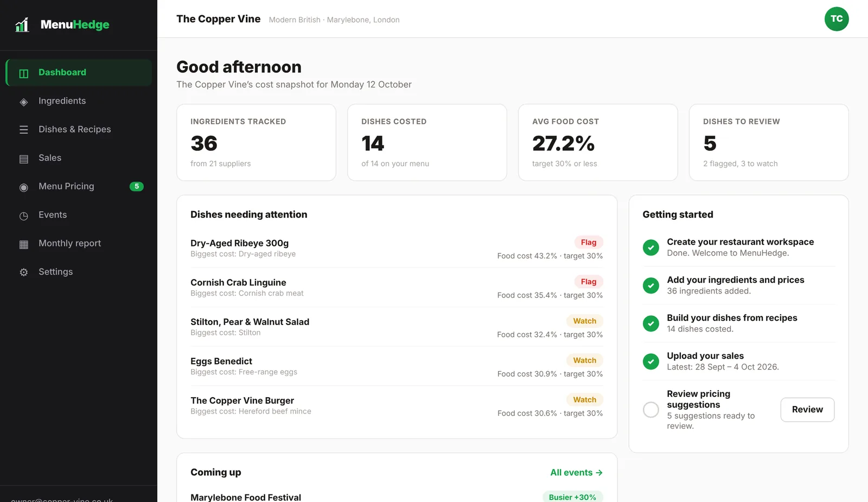868x502 pixels.
Task: Open Monthly report label in sidebar
Action: (69, 243)
